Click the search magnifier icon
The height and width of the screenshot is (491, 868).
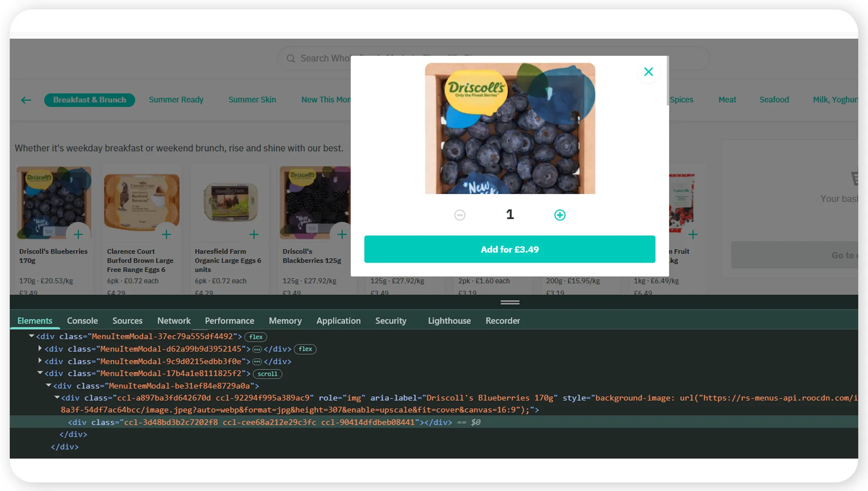pos(291,59)
